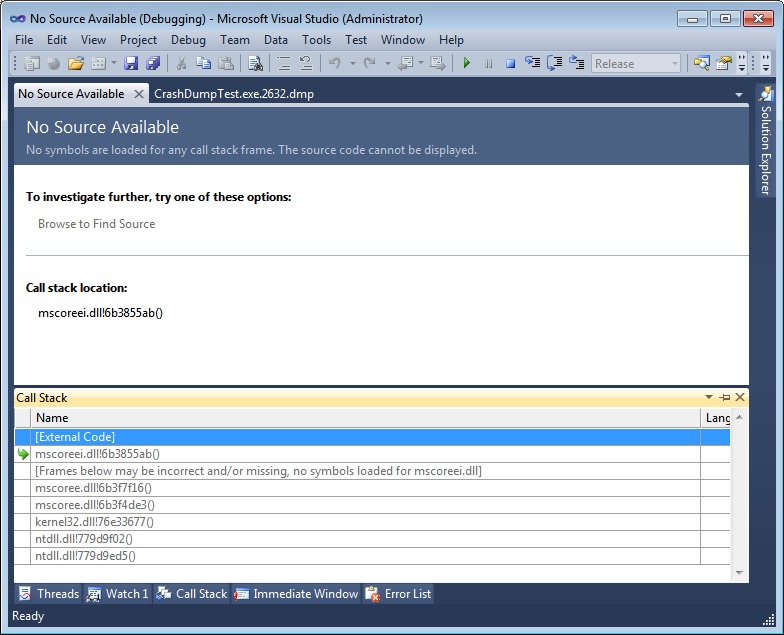
Task: Click the Properties Window toolbar icon
Action: [x=724, y=64]
